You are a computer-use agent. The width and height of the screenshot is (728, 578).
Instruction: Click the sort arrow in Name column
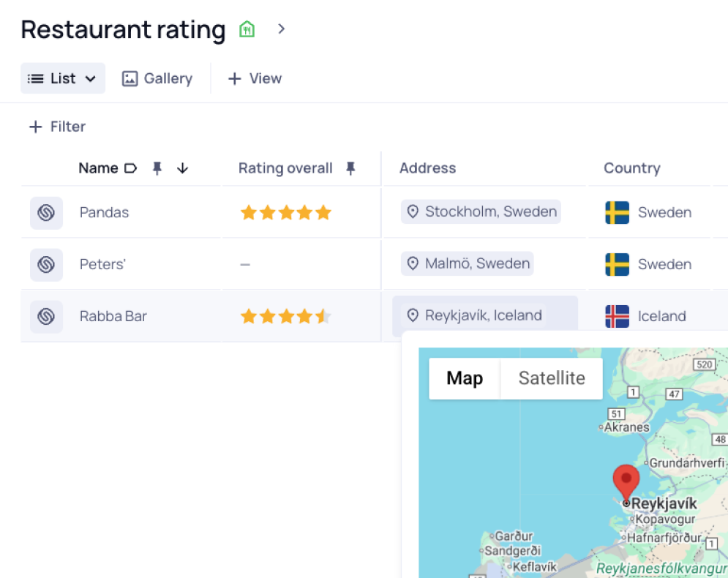tap(183, 168)
